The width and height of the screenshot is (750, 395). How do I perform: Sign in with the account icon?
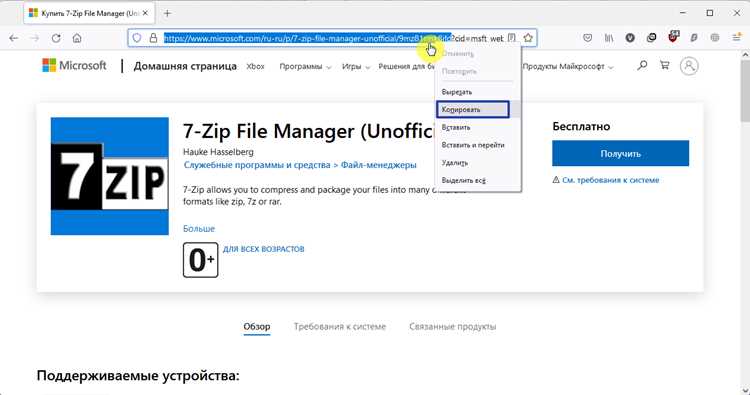pyautogui.click(x=689, y=66)
